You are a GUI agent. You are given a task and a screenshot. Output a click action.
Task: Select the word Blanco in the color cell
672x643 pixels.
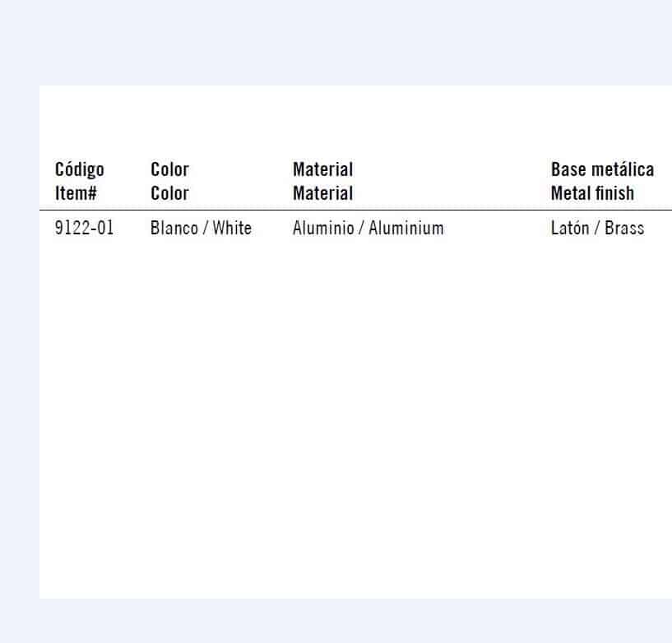point(174,228)
